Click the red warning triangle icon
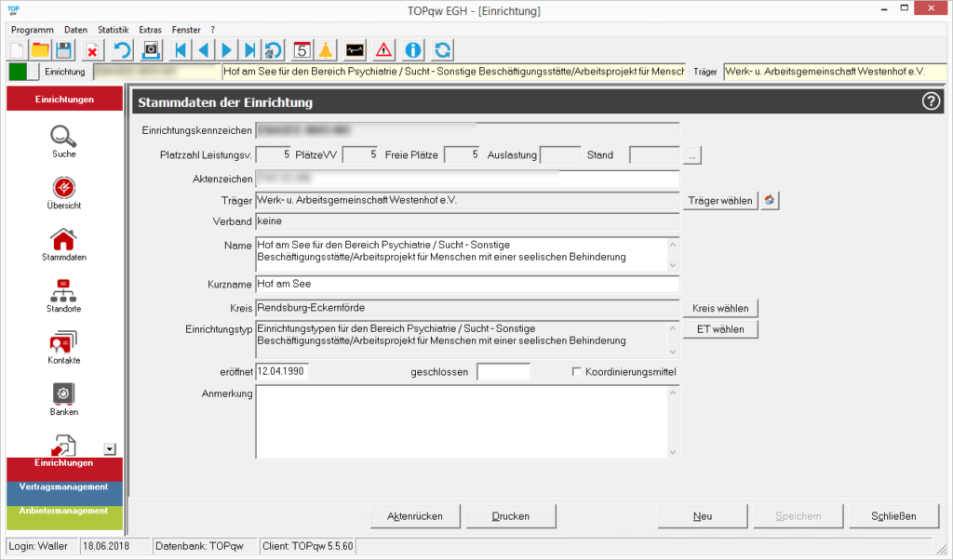Viewport: 953px width, 560px height. pos(384,50)
